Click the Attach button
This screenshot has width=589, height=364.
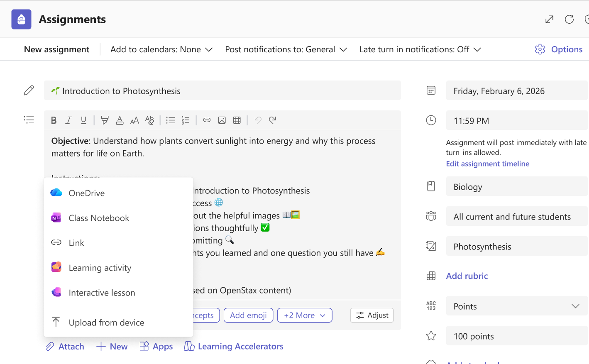coord(65,346)
